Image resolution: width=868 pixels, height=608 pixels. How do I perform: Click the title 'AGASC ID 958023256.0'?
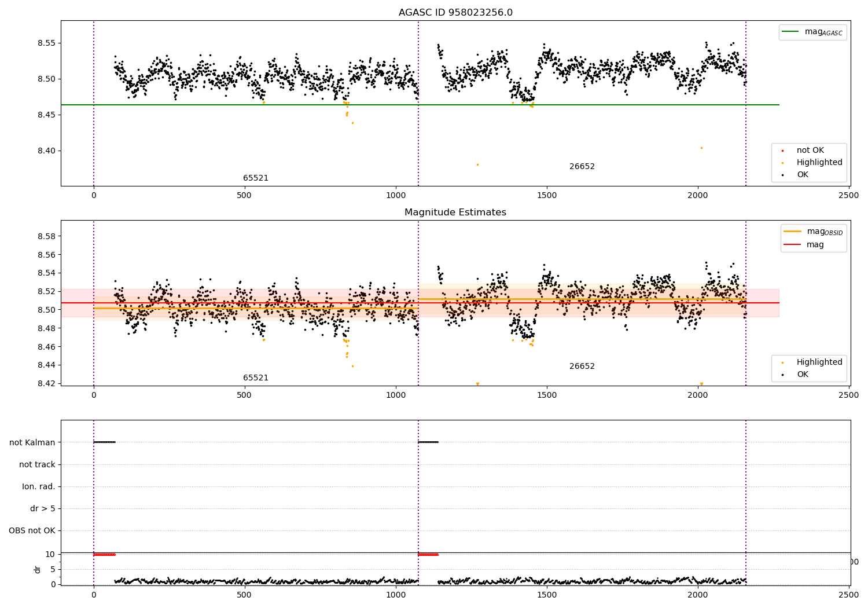[x=455, y=13]
